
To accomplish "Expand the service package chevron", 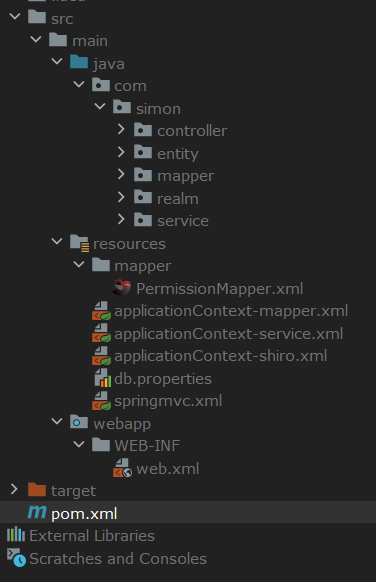I will [x=121, y=219].
